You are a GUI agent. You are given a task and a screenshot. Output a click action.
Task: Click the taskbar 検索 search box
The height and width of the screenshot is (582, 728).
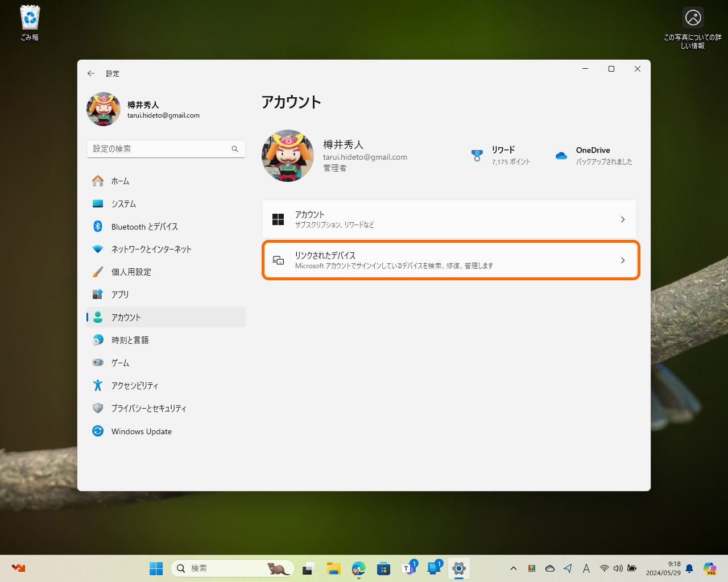232,568
